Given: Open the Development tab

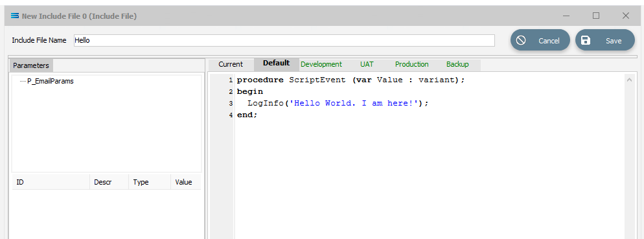Looking at the screenshot, I should (321, 65).
